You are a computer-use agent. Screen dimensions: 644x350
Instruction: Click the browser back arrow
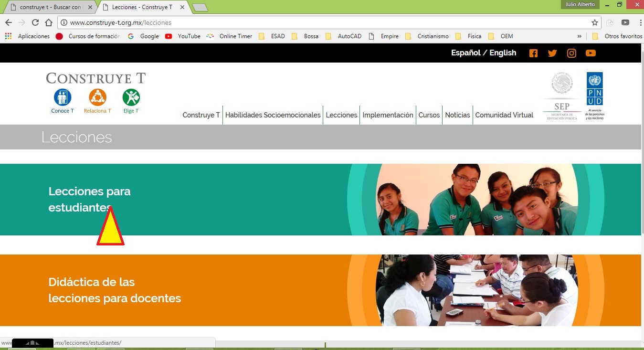click(x=8, y=22)
